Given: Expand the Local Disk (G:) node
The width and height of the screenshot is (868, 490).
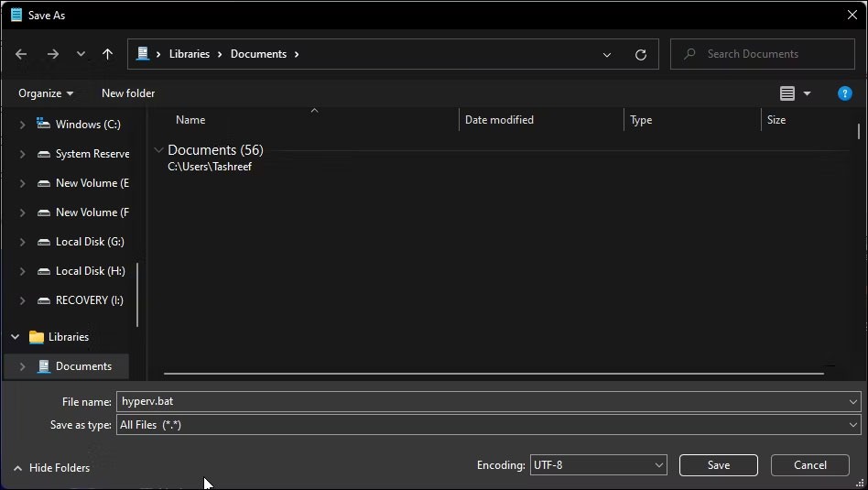Looking at the screenshot, I should tap(22, 242).
